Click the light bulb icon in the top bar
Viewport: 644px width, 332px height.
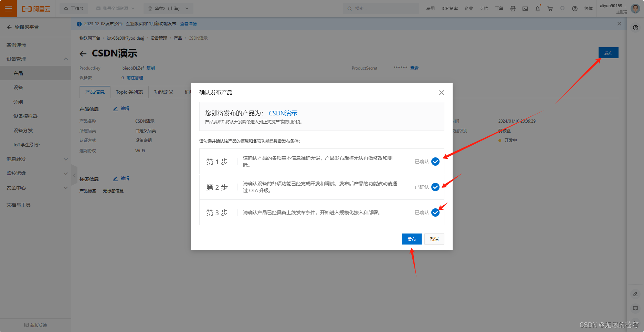point(562,9)
